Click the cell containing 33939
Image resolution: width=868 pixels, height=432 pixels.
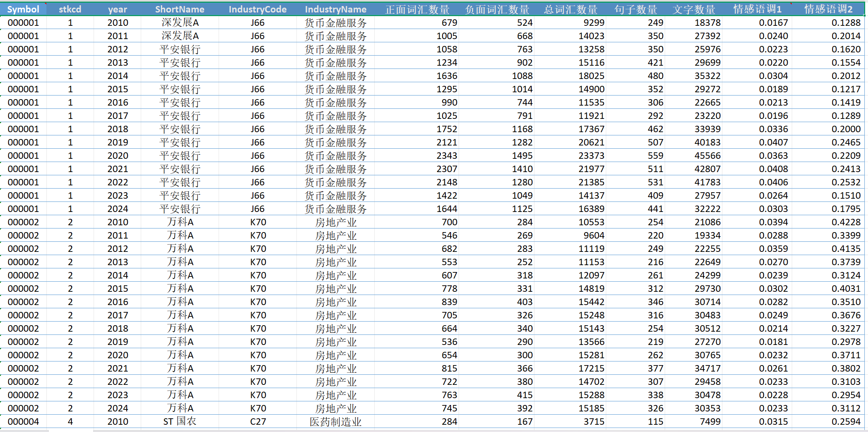click(694, 129)
